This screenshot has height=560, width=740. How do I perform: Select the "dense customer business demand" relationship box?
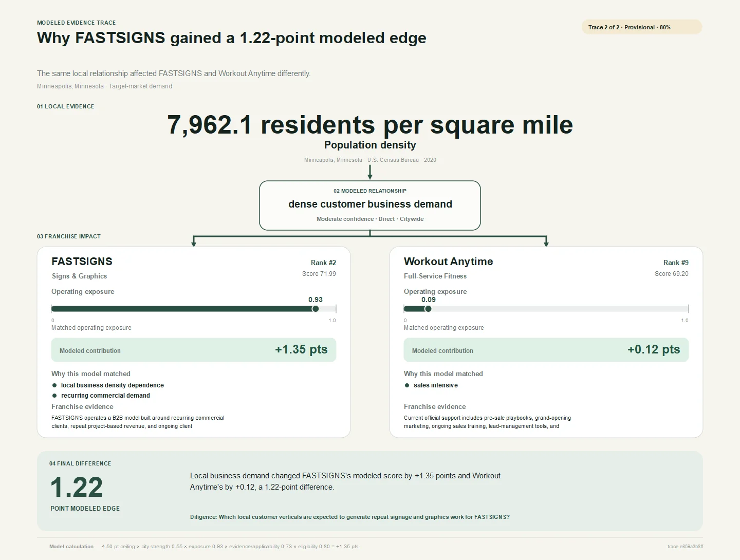point(370,206)
